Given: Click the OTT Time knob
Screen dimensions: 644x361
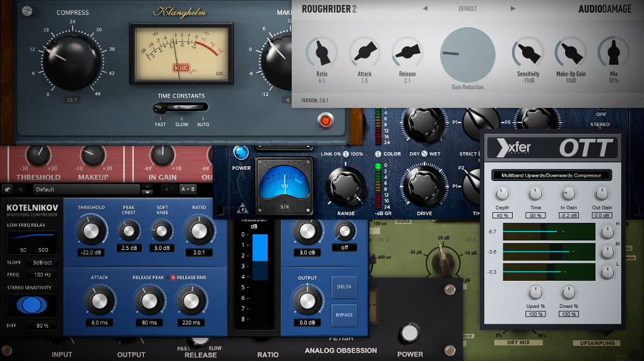Looking at the screenshot, I should (535, 193).
